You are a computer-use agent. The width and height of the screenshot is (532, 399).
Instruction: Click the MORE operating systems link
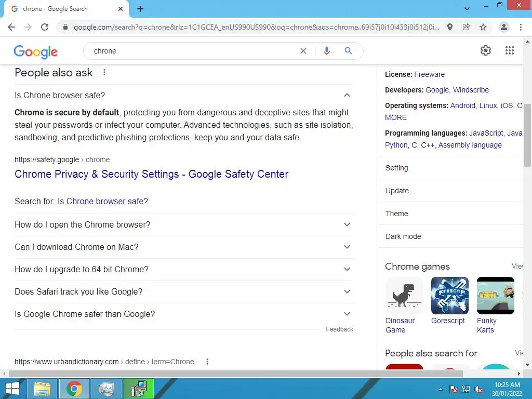395,117
